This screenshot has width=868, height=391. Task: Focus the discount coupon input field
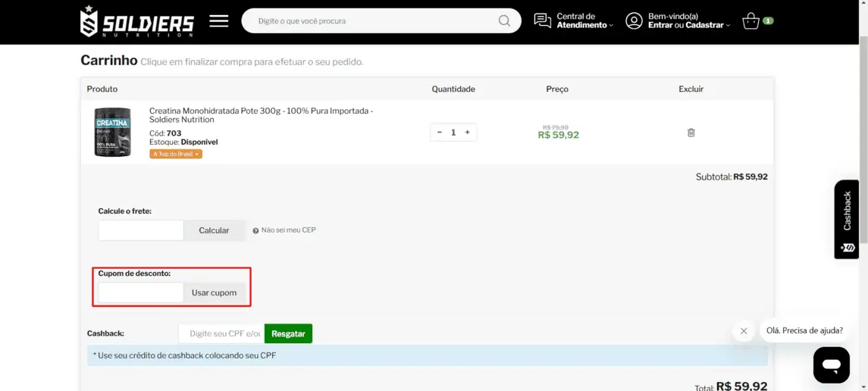pyautogui.click(x=140, y=292)
